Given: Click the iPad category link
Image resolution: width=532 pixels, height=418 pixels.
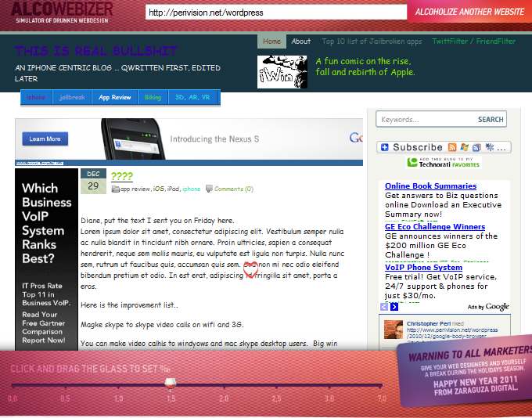Looking at the screenshot, I should point(173,189).
